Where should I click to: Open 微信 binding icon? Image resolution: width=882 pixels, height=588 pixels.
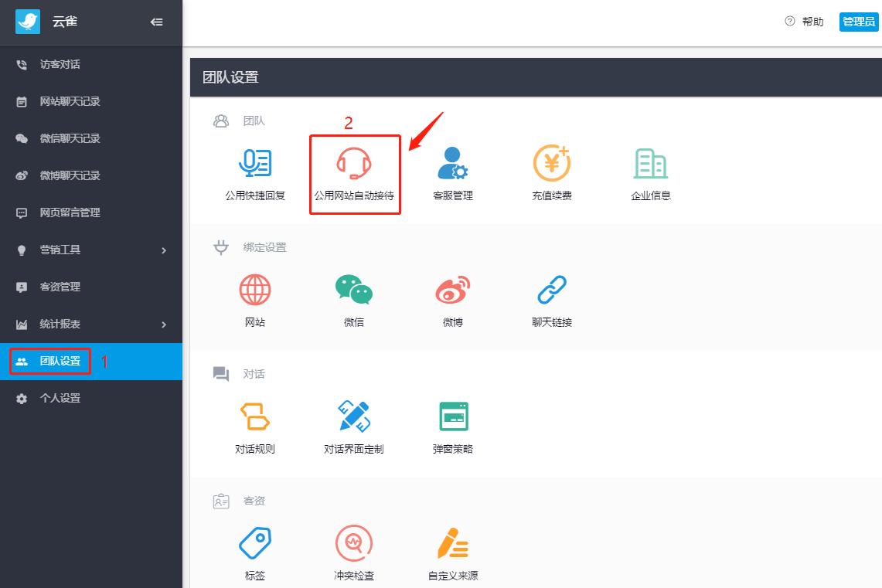coord(354,290)
